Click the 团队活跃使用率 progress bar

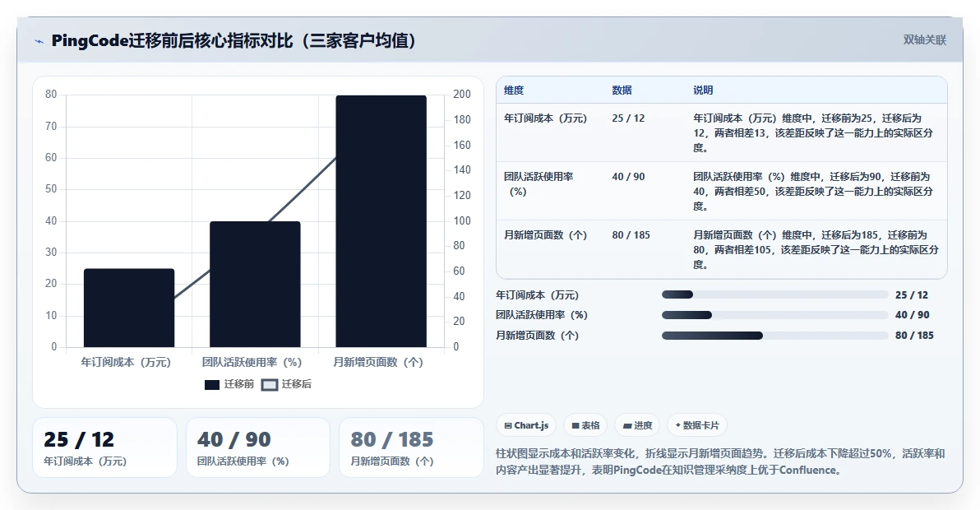(775, 315)
